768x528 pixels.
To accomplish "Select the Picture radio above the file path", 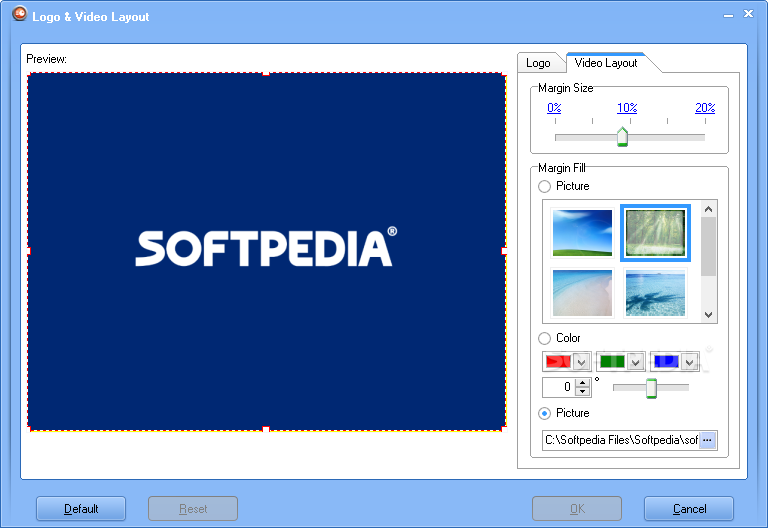I will (x=544, y=414).
